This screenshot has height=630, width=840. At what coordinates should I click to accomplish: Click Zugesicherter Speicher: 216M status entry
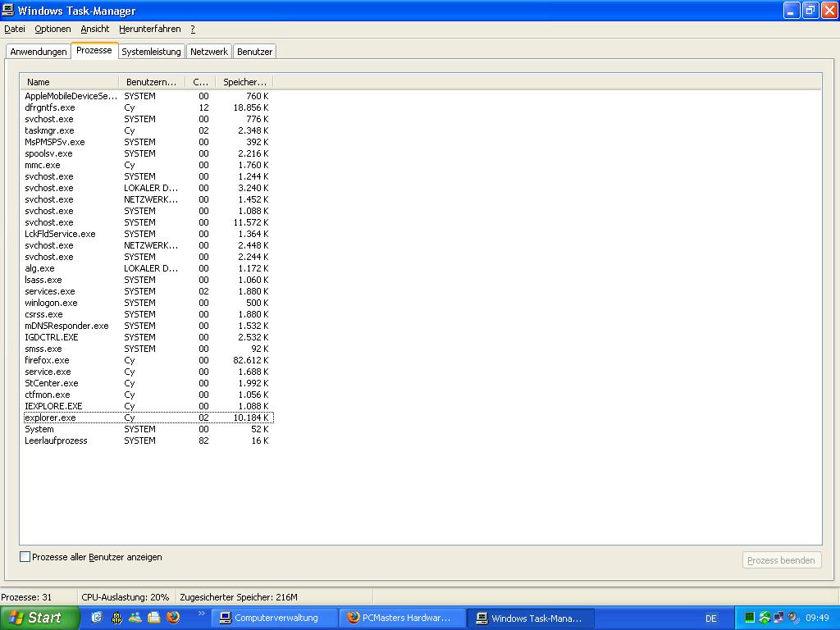click(x=239, y=597)
